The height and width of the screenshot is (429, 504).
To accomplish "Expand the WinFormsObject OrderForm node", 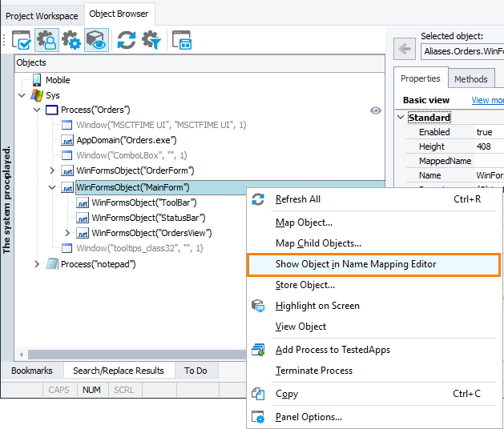I will tap(53, 170).
